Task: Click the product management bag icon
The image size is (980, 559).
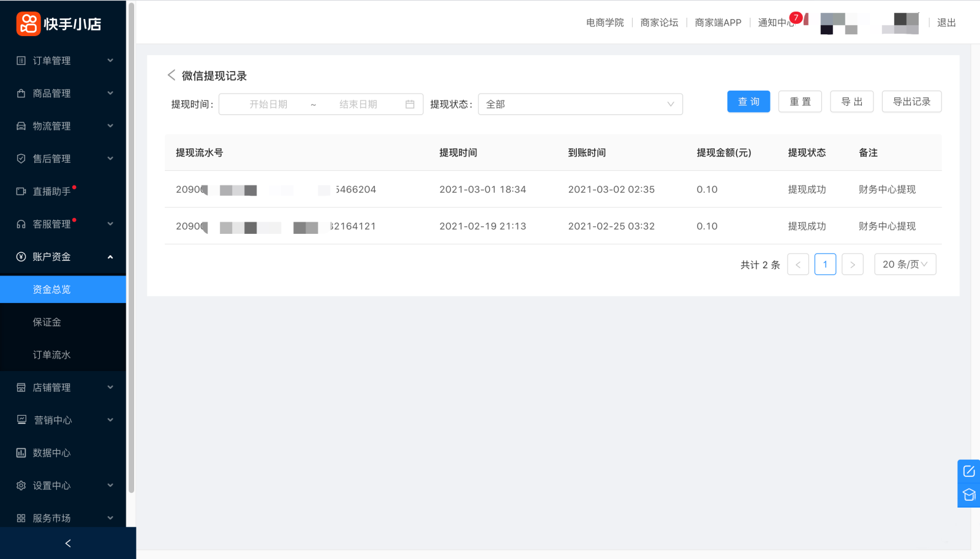Action: pos(21,93)
